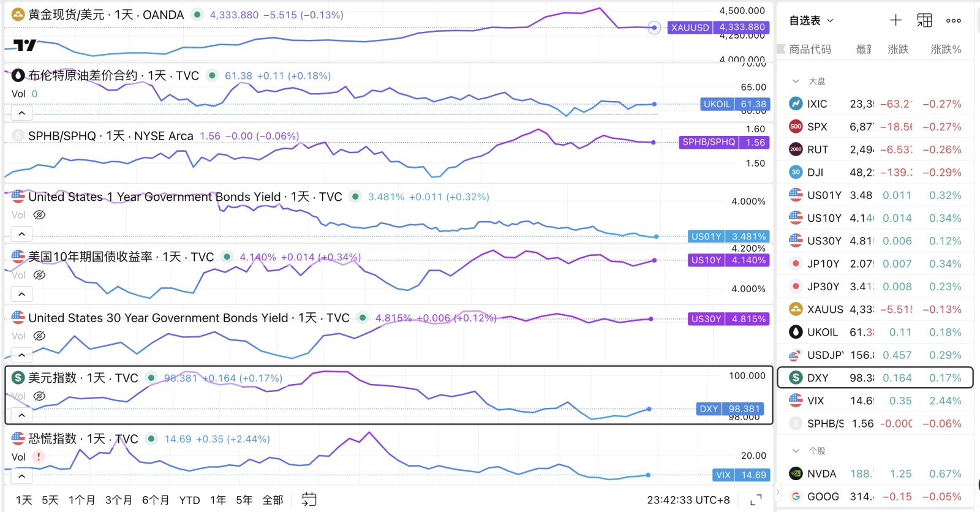This screenshot has width=980, height=512.
Task: Click the XAUUSD price label
Action: pyautogui.click(x=718, y=27)
